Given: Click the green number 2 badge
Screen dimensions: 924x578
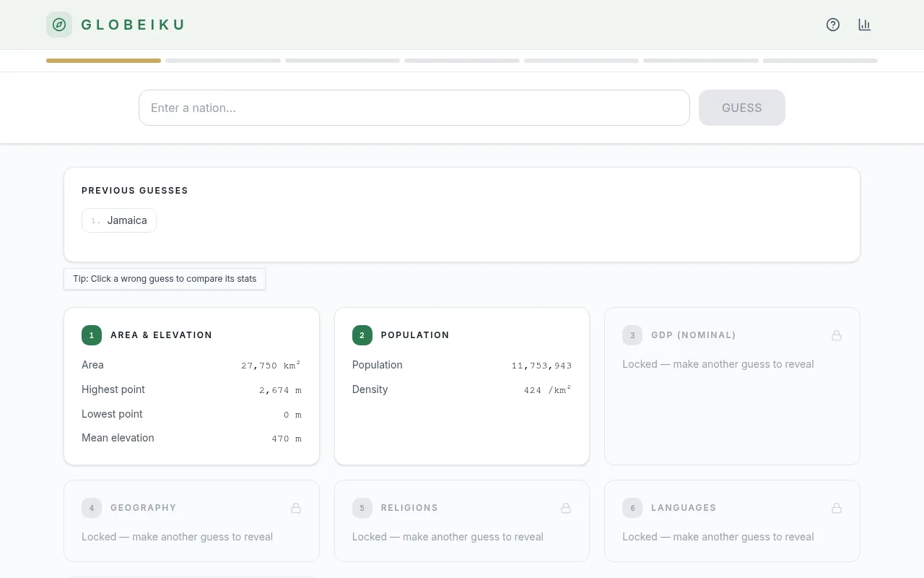Looking at the screenshot, I should [362, 335].
